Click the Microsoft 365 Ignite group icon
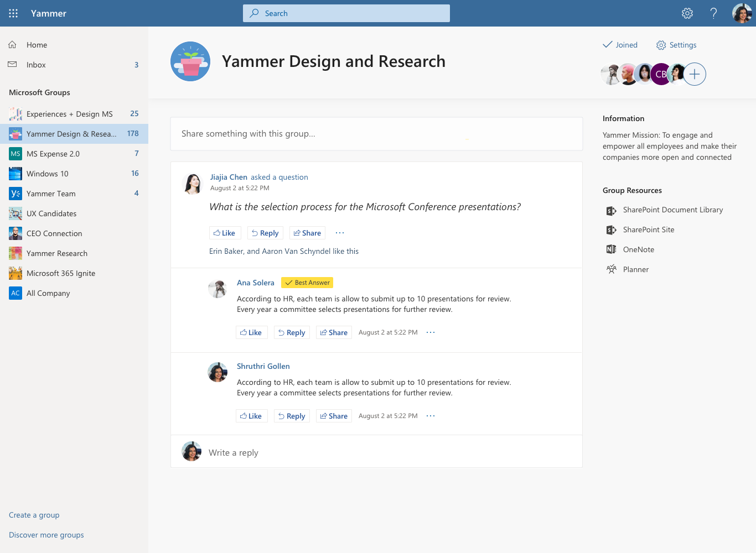 point(15,273)
